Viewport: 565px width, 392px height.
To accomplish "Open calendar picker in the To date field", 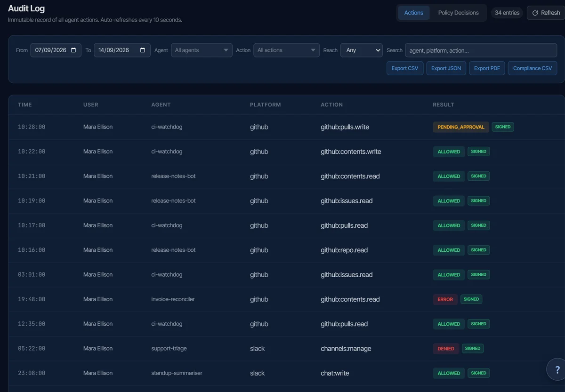I will point(143,50).
